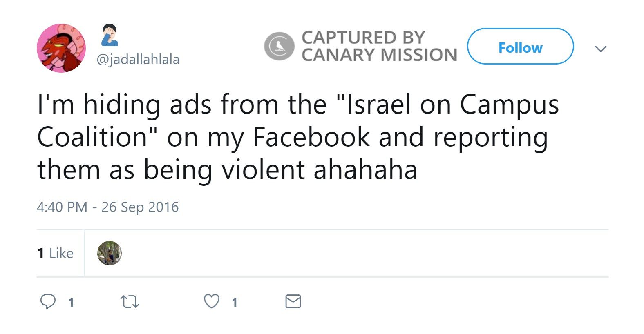Image resolution: width=644 pixels, height=334 pixels.
Task: Open the "1 Like" likes list
Action: (x=56, y=253)
